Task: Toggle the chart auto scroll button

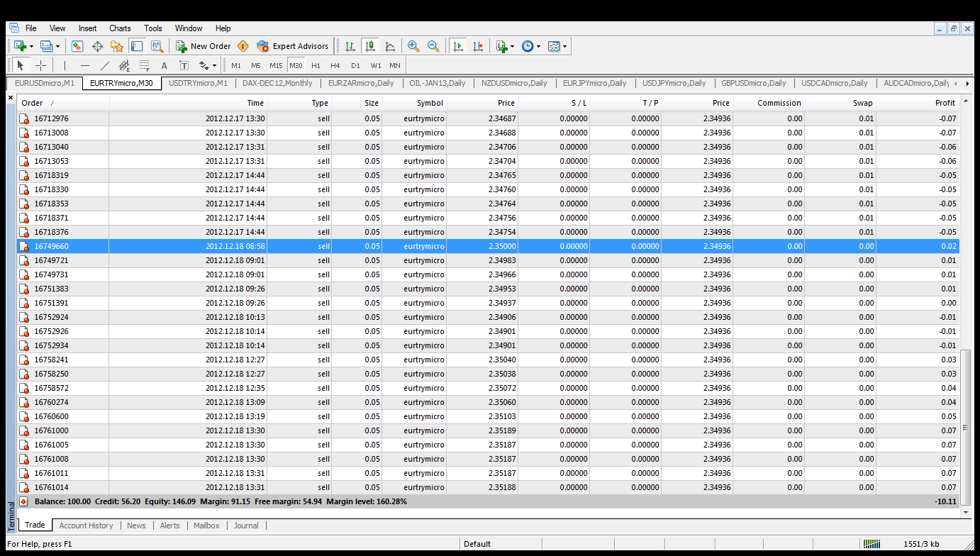Action: [458, 46]
